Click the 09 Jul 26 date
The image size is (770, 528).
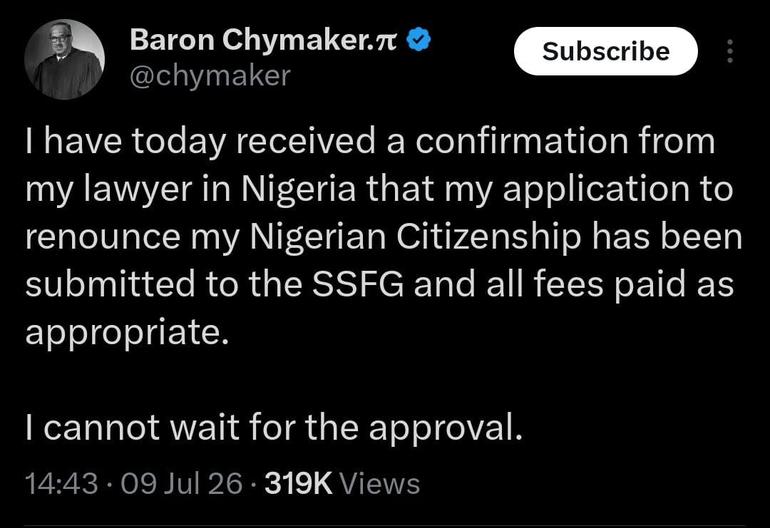[x=182, y=483]
